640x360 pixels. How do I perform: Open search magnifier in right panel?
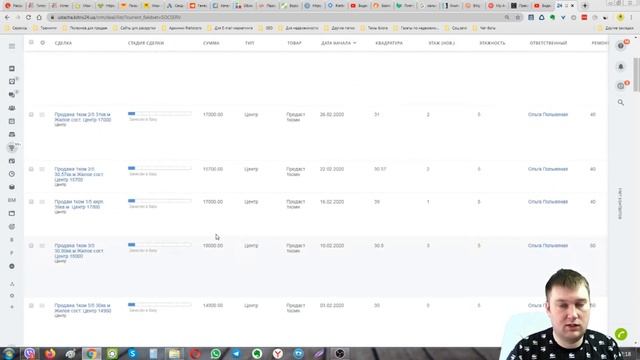click(x=621, y=102)
